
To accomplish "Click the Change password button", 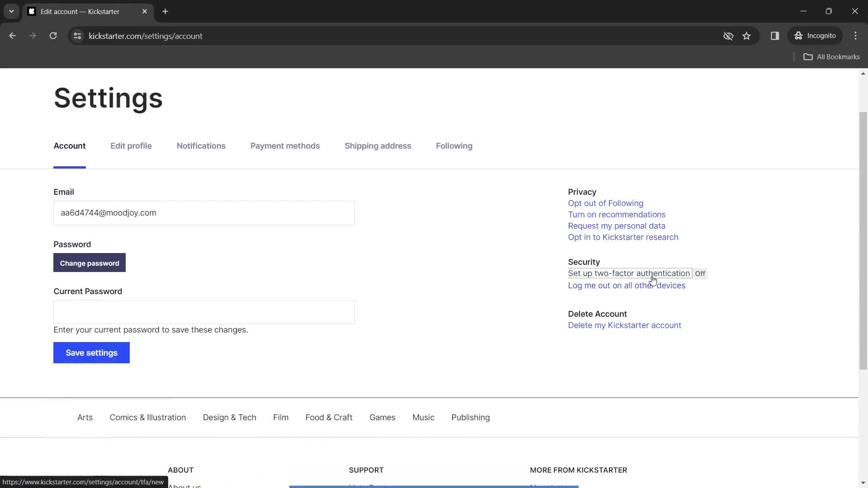I will (x=90, y=263).
